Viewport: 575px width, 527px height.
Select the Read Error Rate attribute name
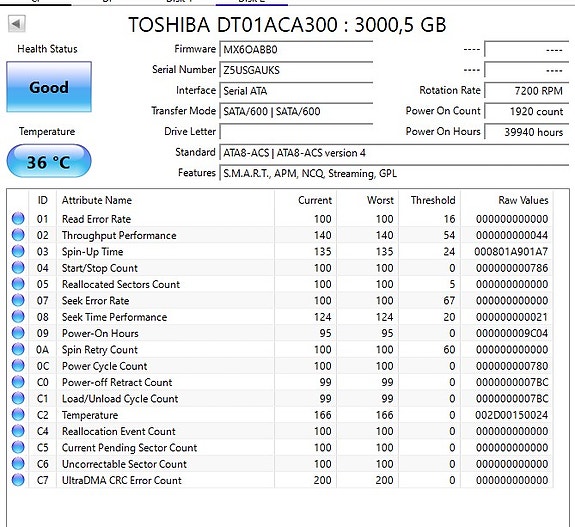[96, 219]
